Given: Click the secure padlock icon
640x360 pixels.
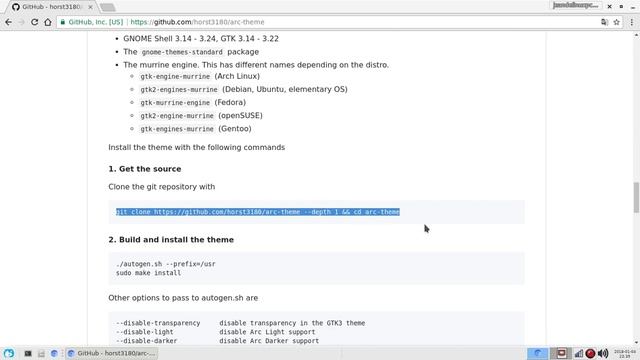Looking at the screenshot, I should point(62,22).
